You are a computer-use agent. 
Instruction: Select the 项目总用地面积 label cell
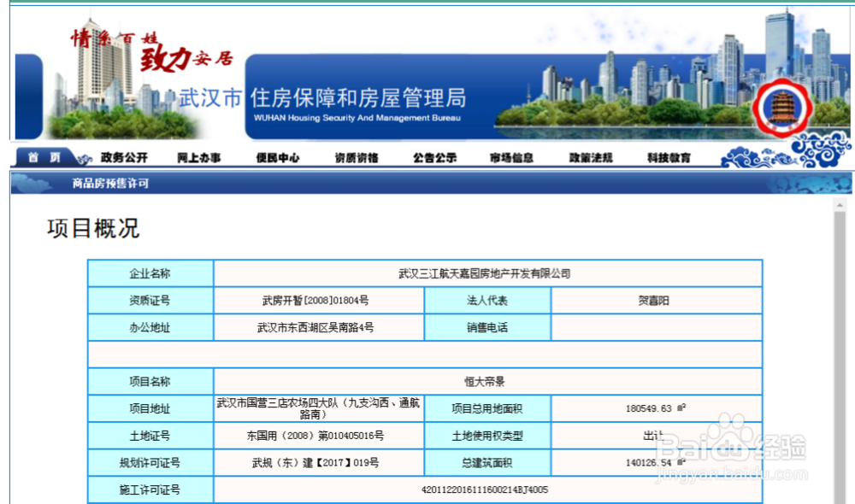[487, 408]
